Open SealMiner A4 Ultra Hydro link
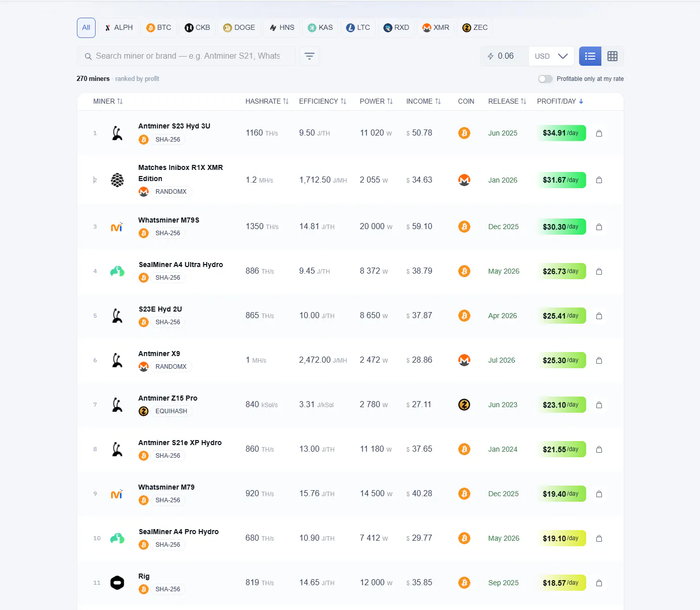This screenshot has width=700, height=610. coord(181,265)
